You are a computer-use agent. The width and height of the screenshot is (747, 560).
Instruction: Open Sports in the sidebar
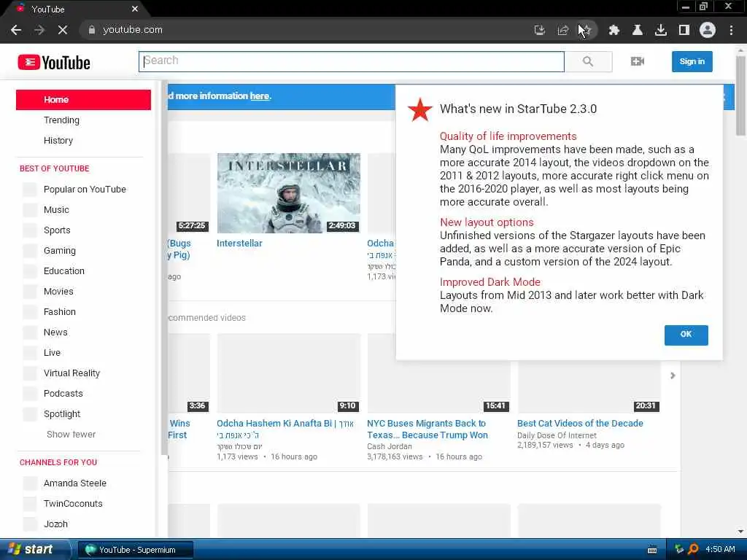click(x=57, y=230)
